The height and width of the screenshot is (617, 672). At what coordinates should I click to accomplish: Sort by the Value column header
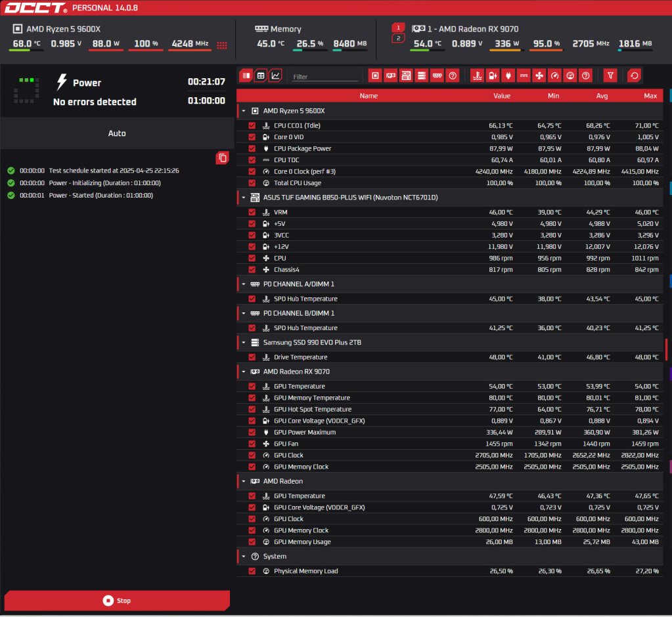[502, 96]
